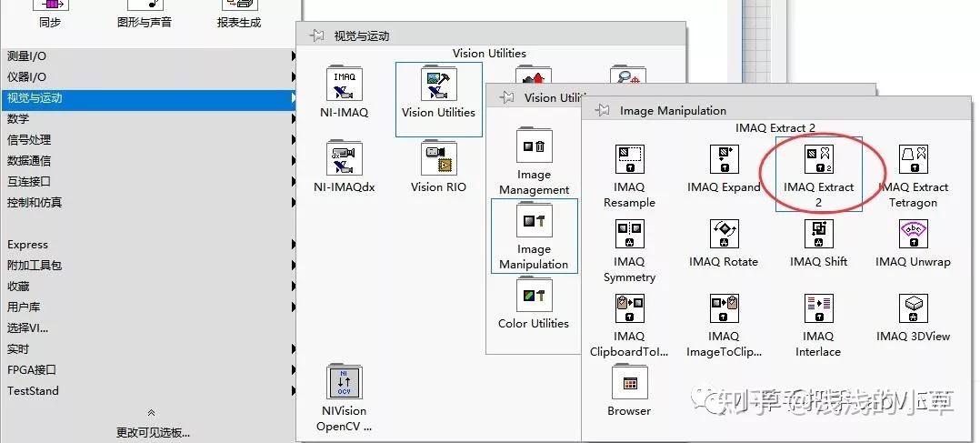Pin the 视觉与运动 palette thumbtack
The width and height of the screenshot is (980, 443).
[316, 35]
